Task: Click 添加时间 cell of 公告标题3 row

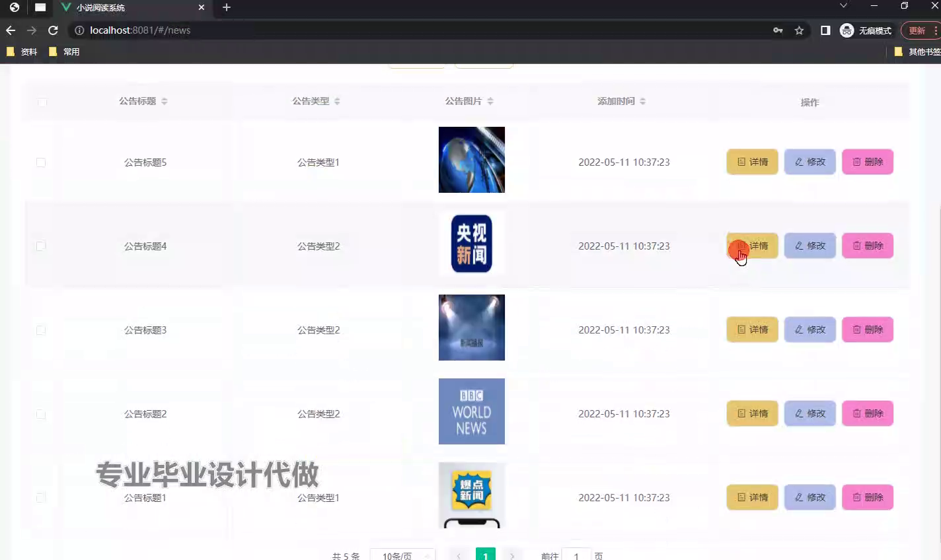Action: 624,330
